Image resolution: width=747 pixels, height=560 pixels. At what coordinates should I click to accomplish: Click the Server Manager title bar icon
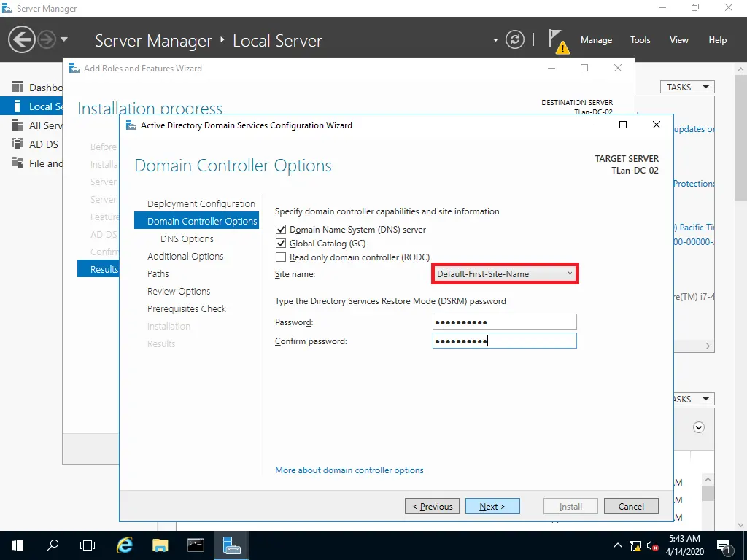click(7, 8)
